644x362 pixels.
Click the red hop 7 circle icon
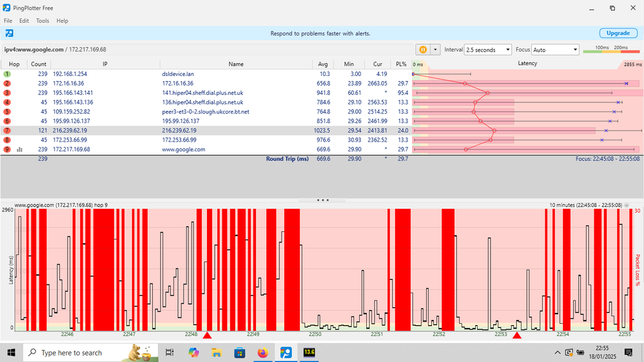coord(8,131)
